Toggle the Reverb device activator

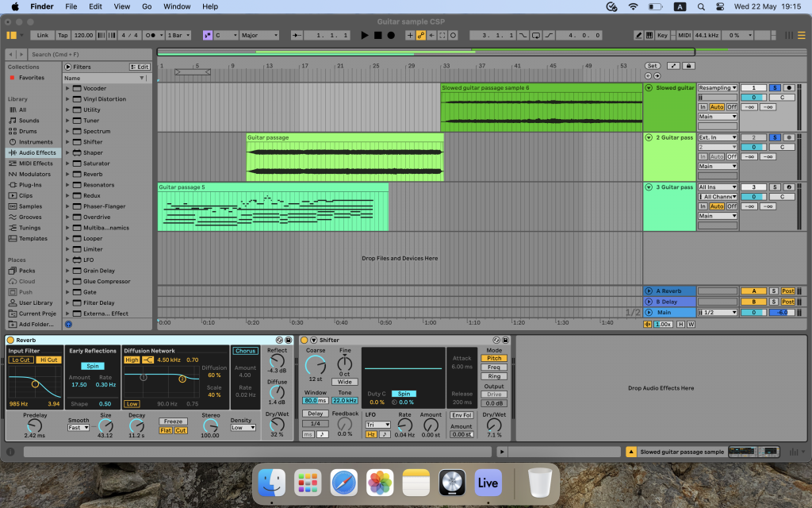[x=10, y=340]
